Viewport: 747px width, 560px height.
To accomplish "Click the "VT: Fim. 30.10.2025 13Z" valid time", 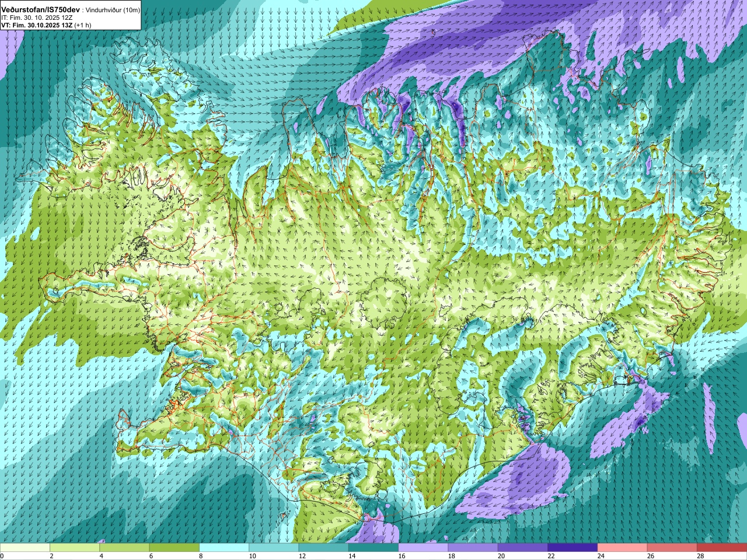I will tap(36, 25).
